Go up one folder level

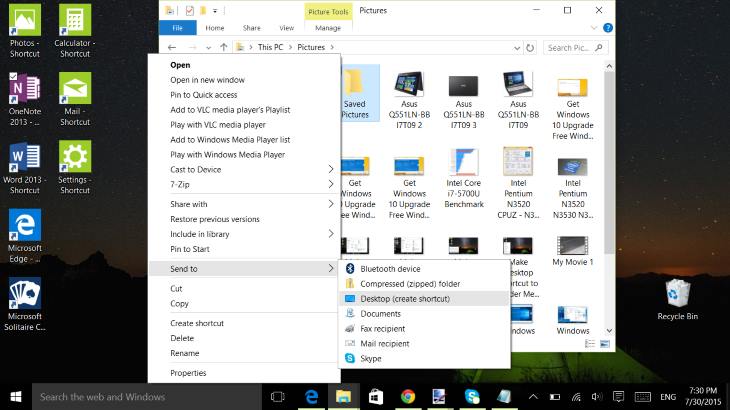click(x=222, y=47)
